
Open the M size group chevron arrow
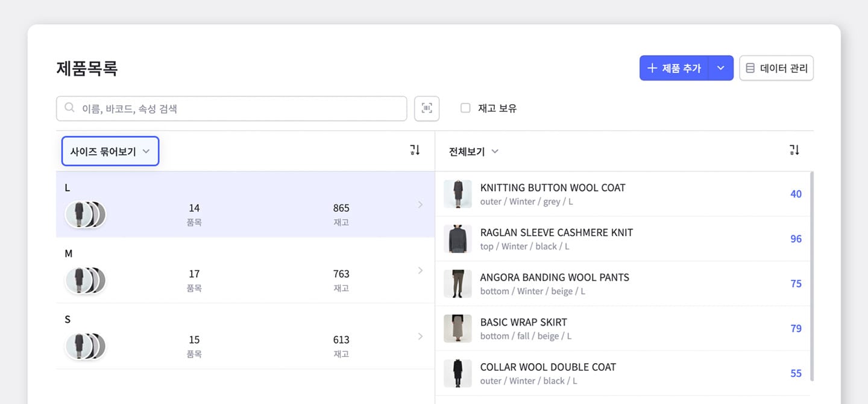pyautogui.click(x=420, y=270)
